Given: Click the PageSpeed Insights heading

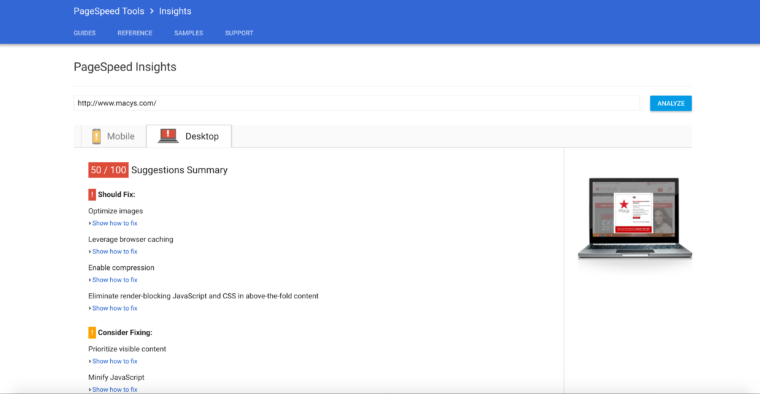Looking at the screenshot, I should point(125,67).
